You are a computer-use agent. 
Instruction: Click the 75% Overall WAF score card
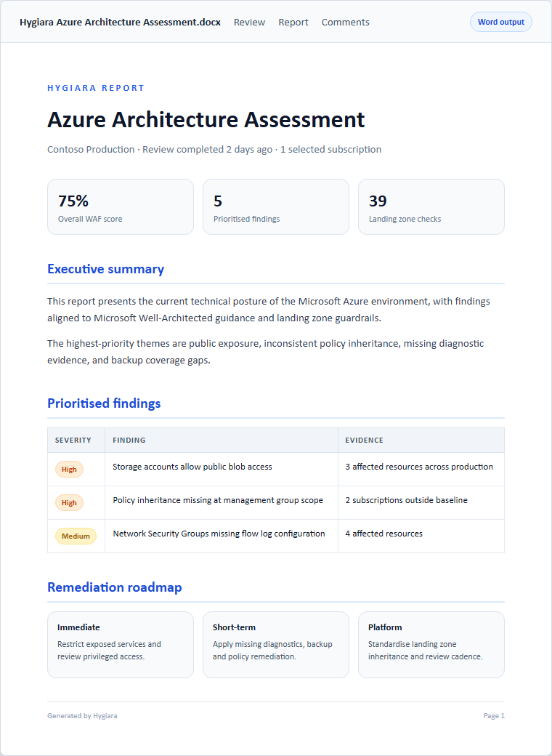click(x=121, y=207)
